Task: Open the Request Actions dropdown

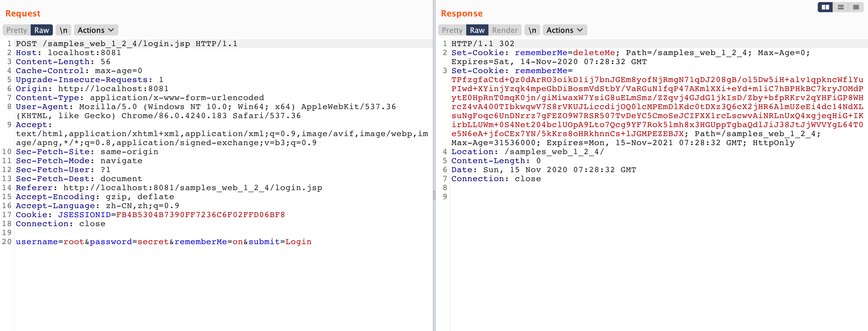Action: [x=96, y=30]
